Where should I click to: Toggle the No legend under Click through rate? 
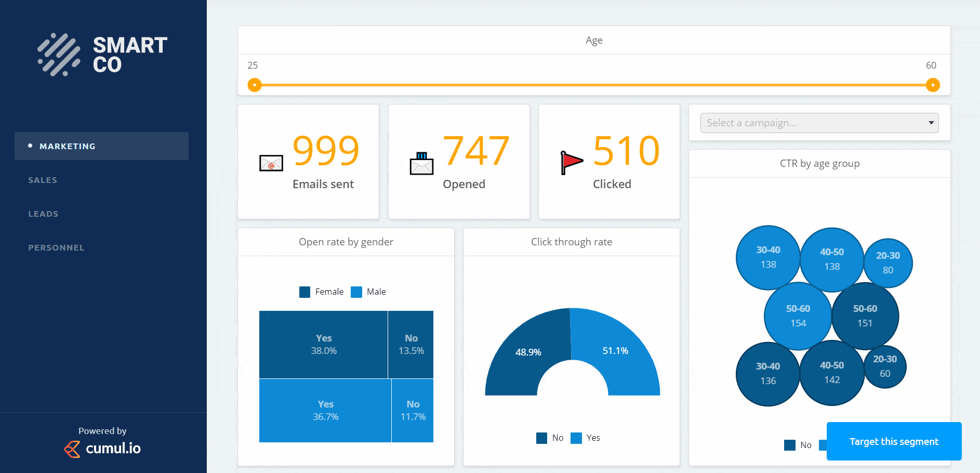pos(541,438)
